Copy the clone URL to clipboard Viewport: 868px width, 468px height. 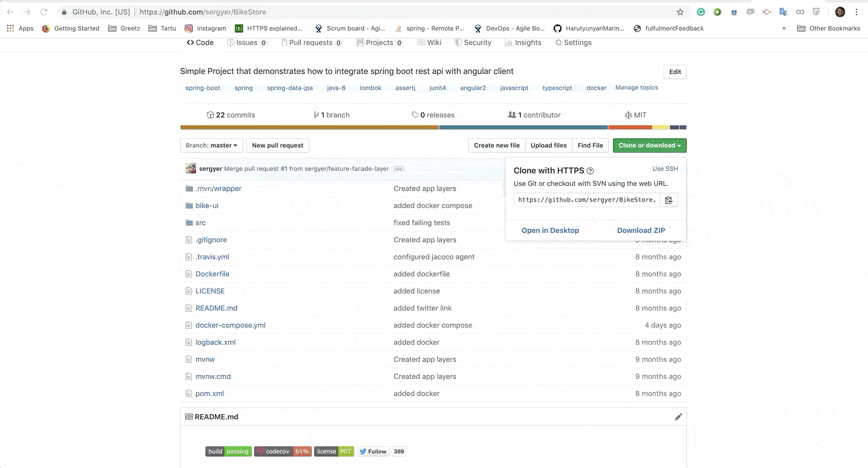[668, 200]
